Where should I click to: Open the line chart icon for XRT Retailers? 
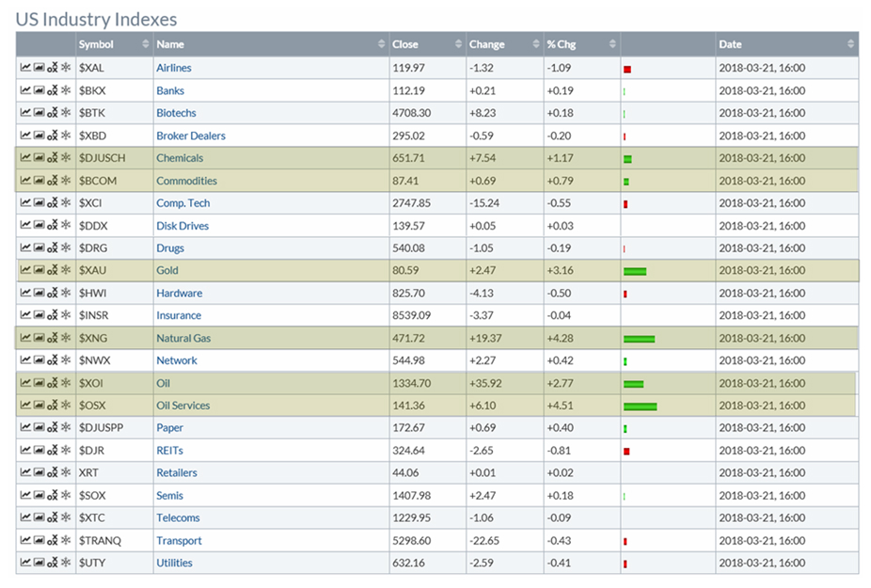(25, 472)
